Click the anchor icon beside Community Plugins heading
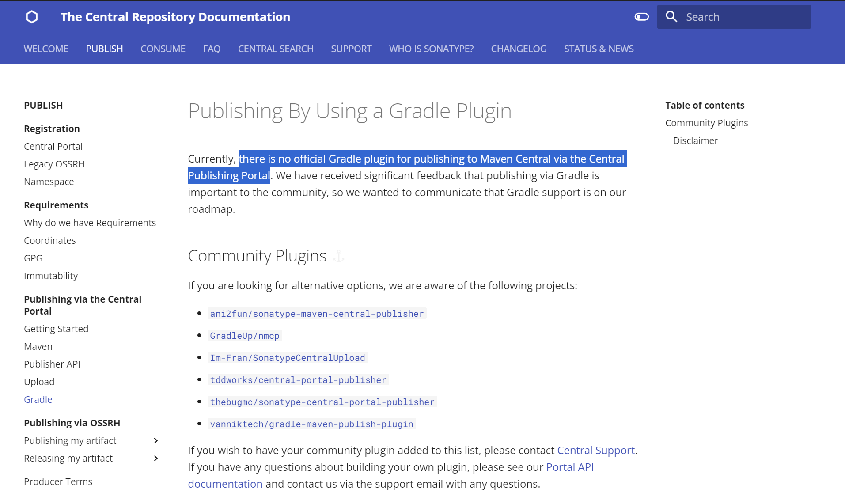 point(338,256)
